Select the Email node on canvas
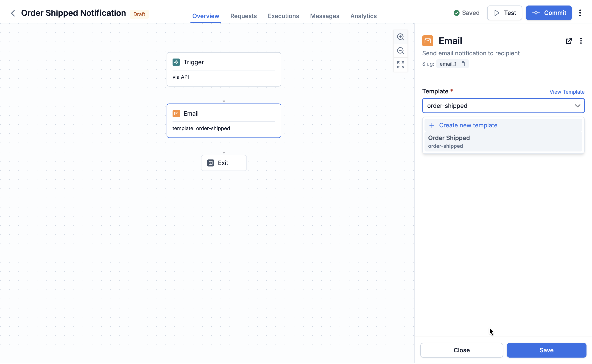Viewport: 592px width, 364px height. click(224, 121)
